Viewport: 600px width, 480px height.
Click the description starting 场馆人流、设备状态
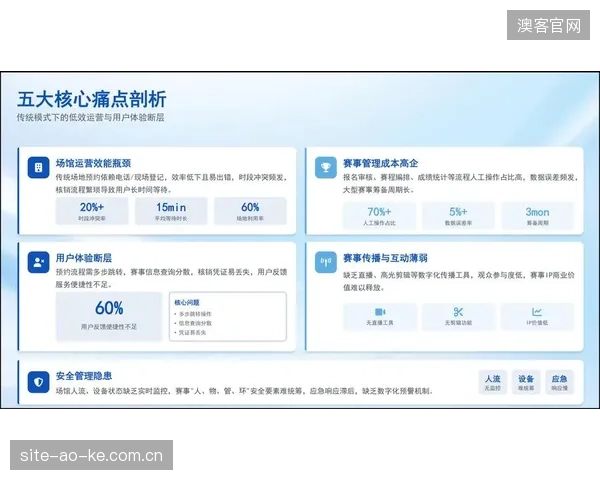click(244, 391)
